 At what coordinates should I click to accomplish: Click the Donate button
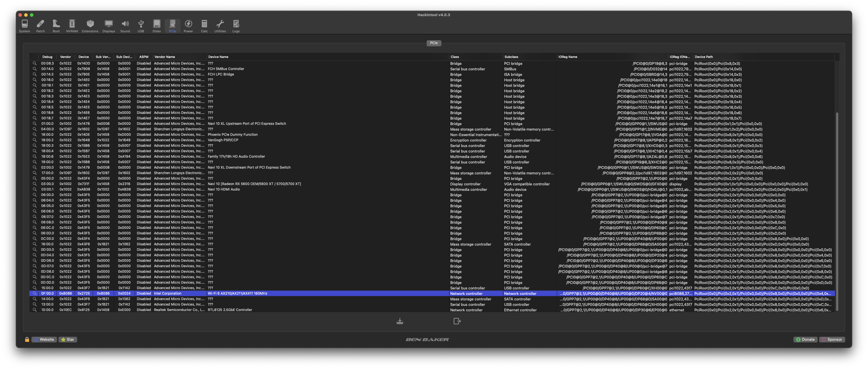pos(805,340)
